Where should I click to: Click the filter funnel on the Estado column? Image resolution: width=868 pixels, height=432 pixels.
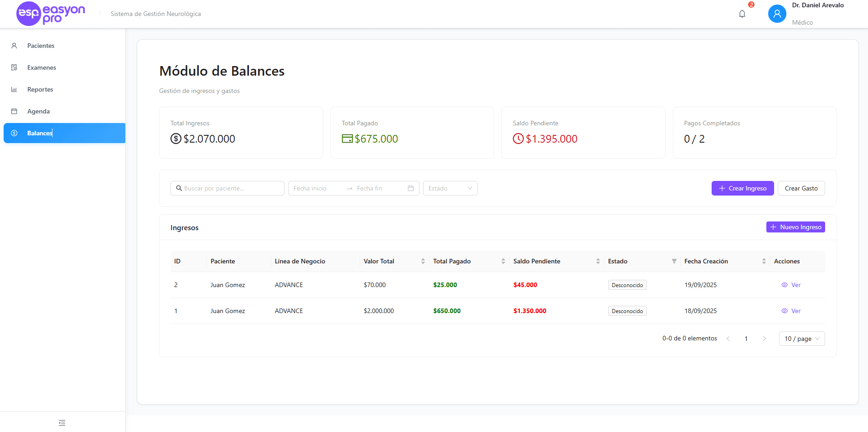pyautogui.click(x=674, y=261)
